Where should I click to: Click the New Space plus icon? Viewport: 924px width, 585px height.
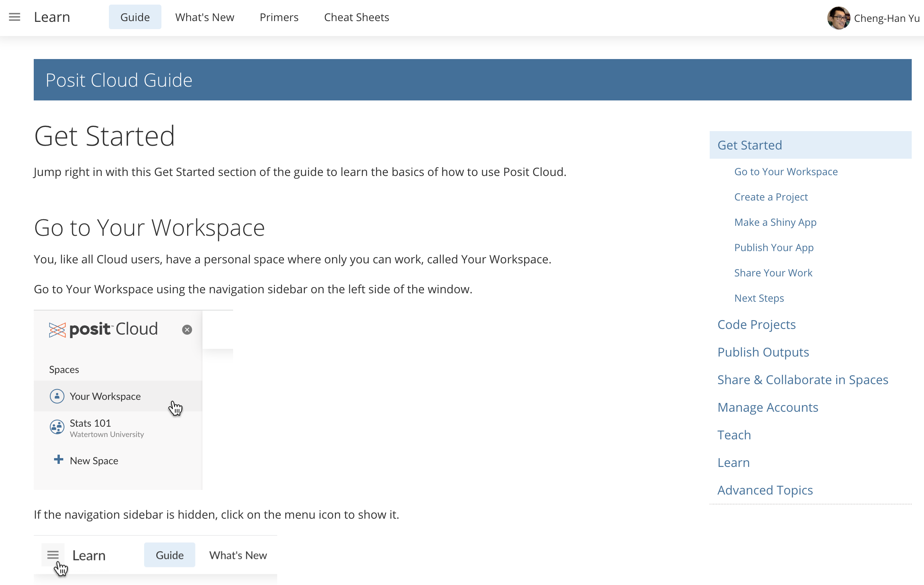point(58,460)
